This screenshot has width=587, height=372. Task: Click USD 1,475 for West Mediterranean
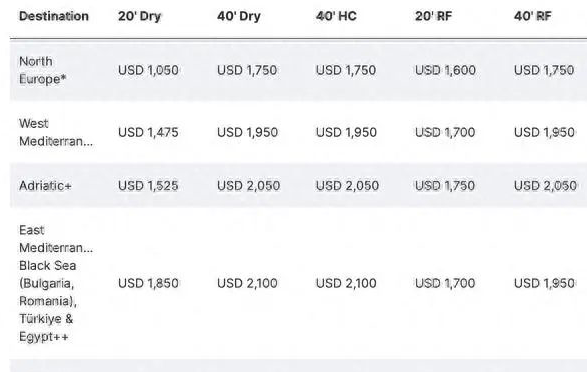(x=148, y=132)
